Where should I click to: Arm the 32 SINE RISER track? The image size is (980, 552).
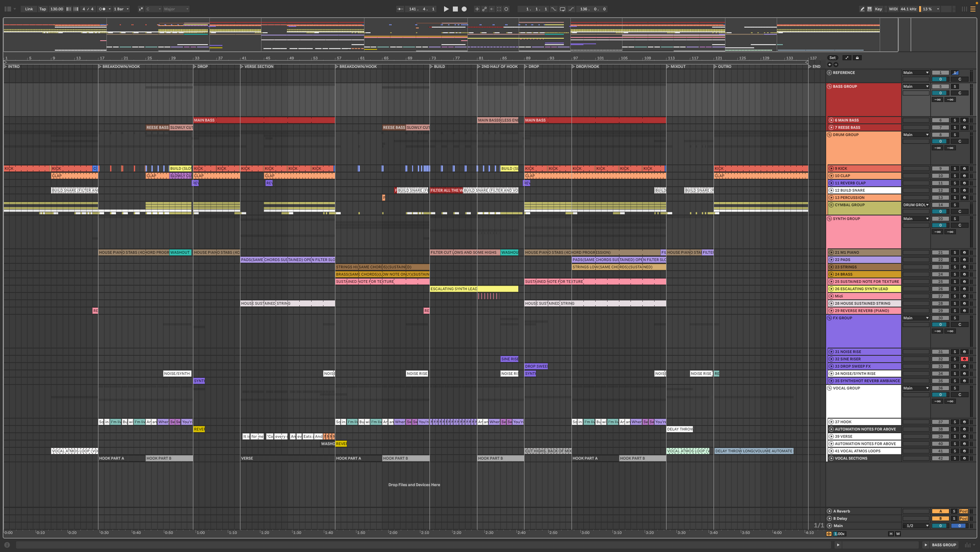click(964, 359)
